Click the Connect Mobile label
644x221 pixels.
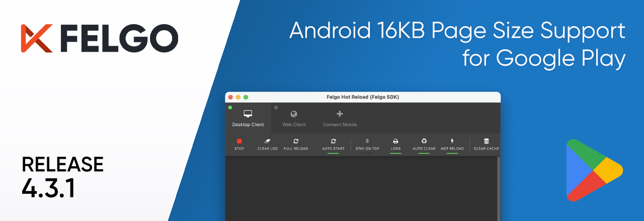[340, 125]
